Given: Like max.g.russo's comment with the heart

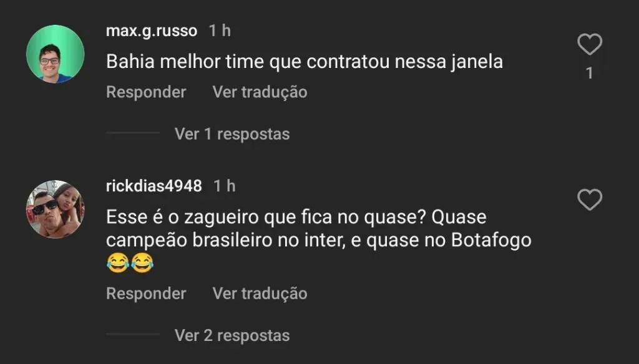Looking at the screenshot, I should point(589,45).
